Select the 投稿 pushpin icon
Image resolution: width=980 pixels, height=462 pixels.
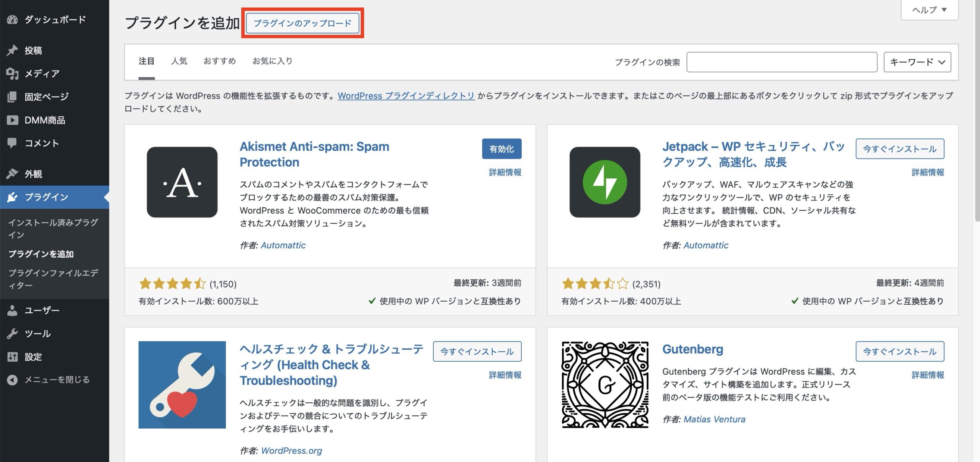click(12, 50)
